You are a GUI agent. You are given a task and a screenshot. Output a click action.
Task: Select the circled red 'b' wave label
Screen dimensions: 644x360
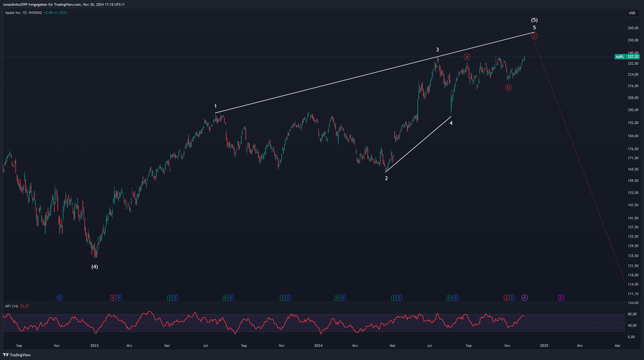click(x=508, y=87)
